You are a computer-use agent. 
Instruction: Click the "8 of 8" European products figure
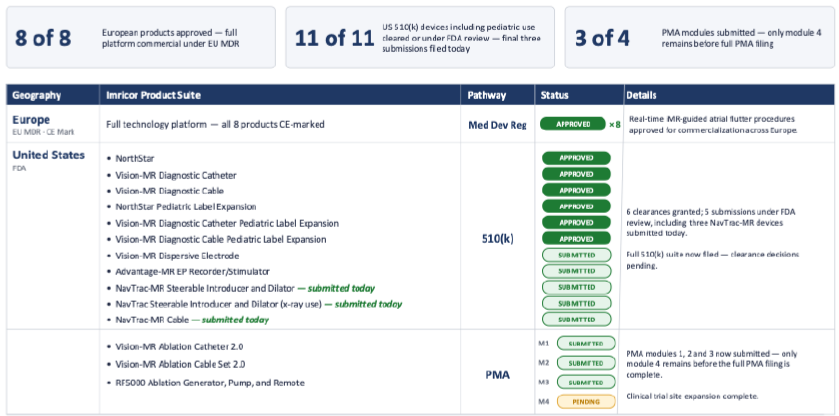point(43,38)
